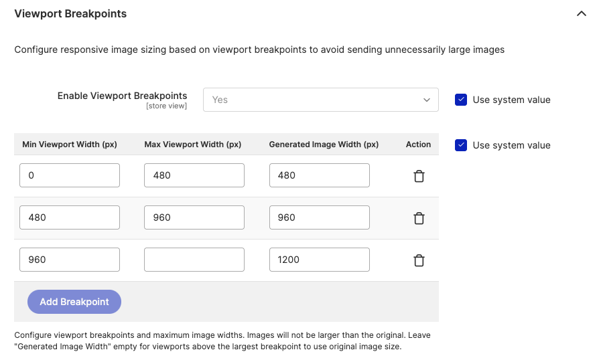Delete the 0 to 480 breakpoint row
This screenshot has width=599, height=364.
click(x=419, y=176)
